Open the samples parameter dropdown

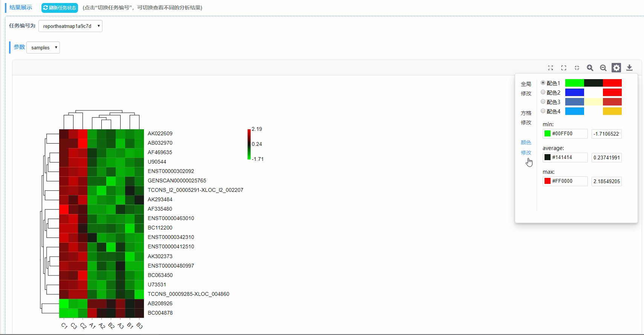click(43, 47)
